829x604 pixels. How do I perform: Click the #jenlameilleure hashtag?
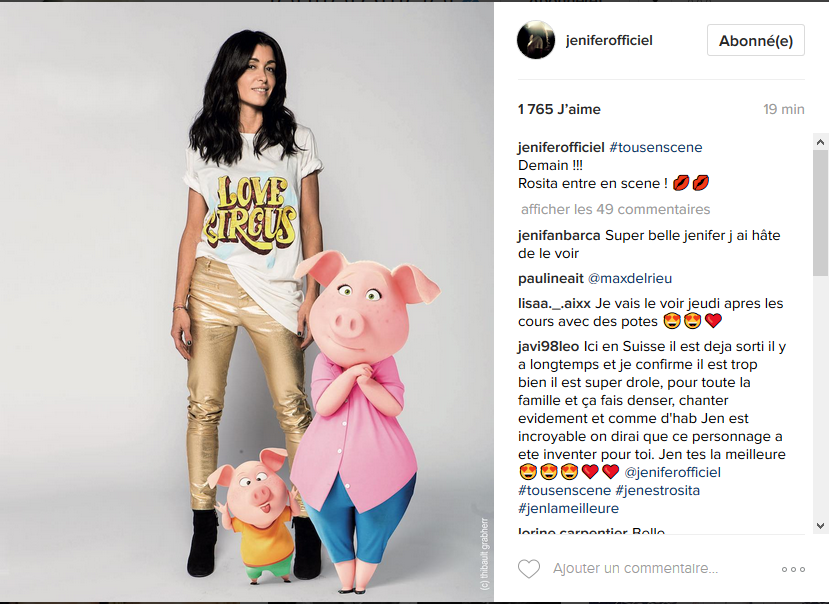[568, 508]
